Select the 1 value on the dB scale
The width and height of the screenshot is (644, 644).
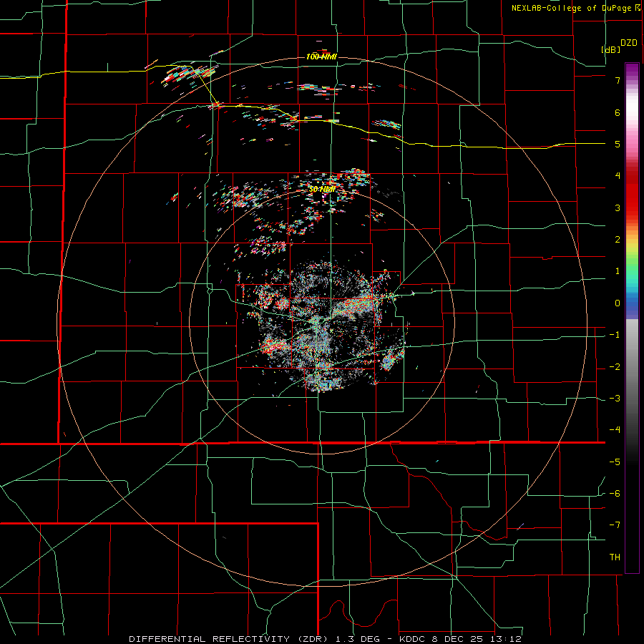pos(618,271)
